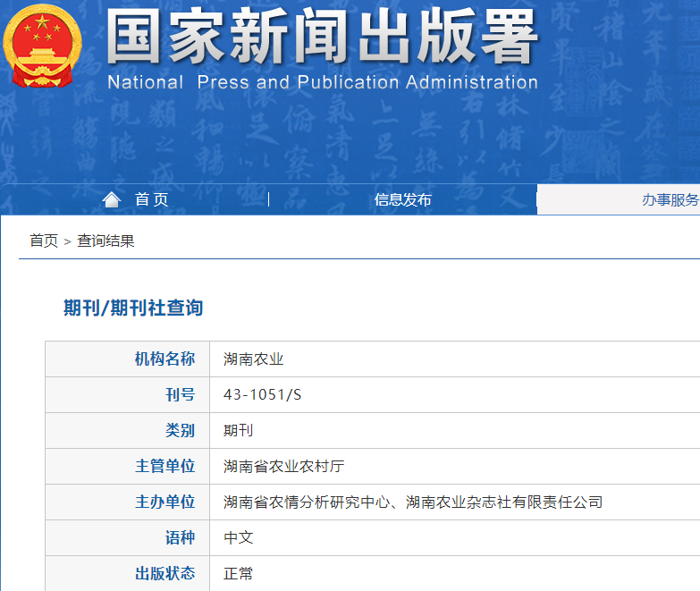This screenshot has width=700, height=591.
Task: Select the 43-1051/S value
Action: 263,394
